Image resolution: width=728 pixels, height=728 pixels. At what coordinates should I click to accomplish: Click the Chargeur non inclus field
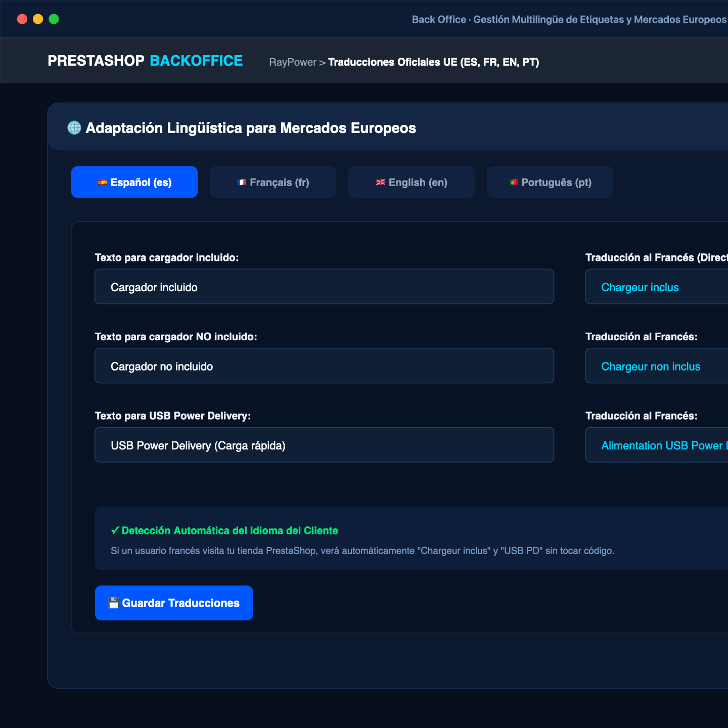(x=657, y=366)
